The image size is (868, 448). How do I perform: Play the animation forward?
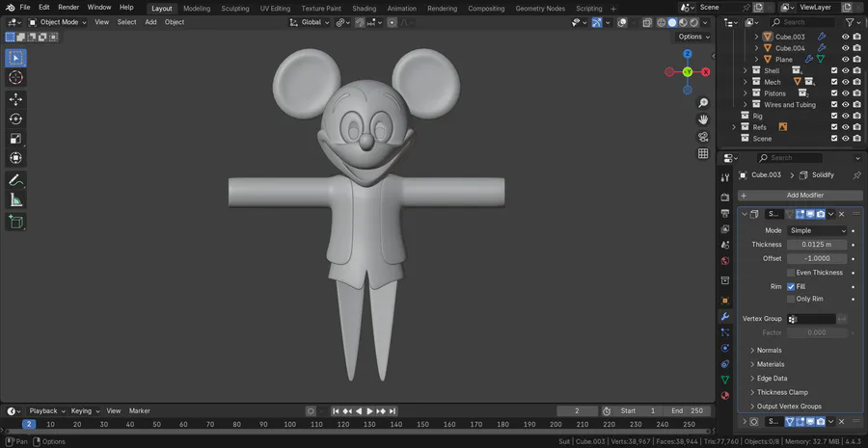click(369, 411)
